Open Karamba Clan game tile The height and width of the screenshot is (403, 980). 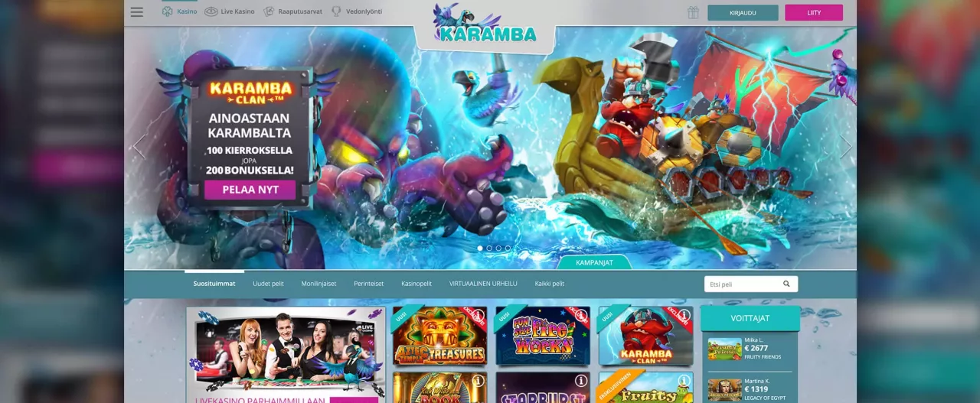tap(645, 336)
